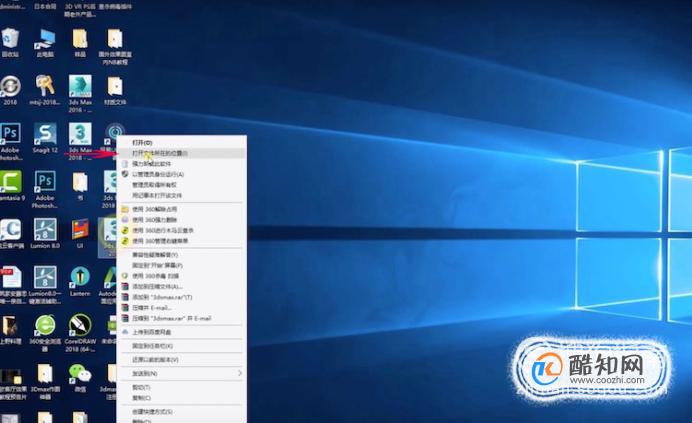Select the silver 2018 disc-shaped icon

10,90
